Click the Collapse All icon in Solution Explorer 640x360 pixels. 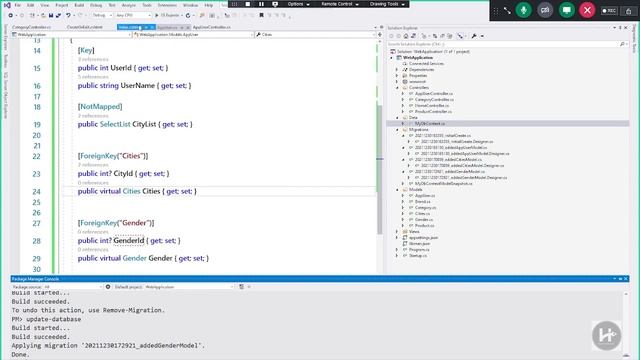[442, 36]
